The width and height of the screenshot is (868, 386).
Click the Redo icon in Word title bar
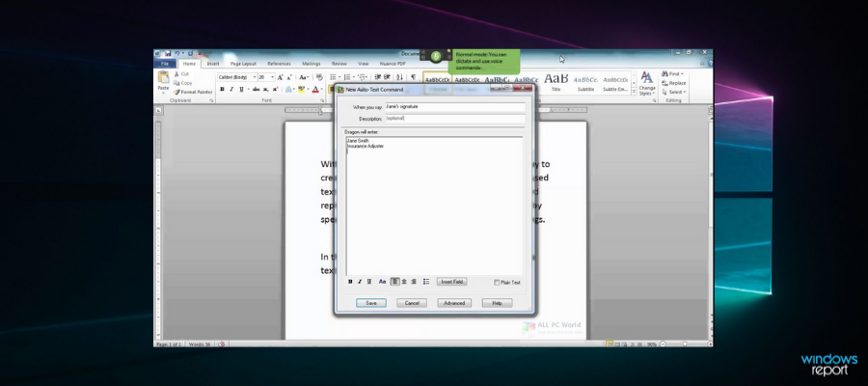[x=190, y=53]
